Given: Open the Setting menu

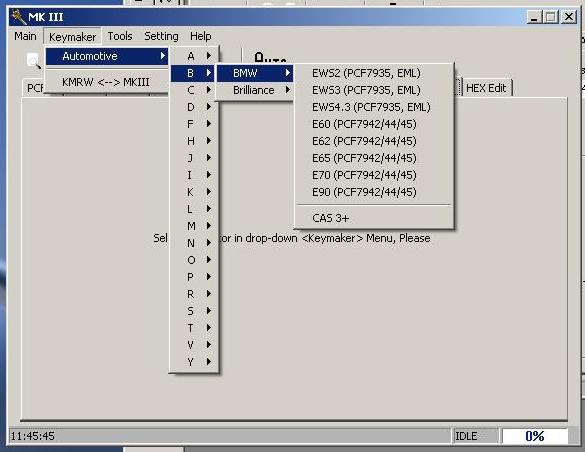Looking at the screenshot, I should click(x=161, y=36).
